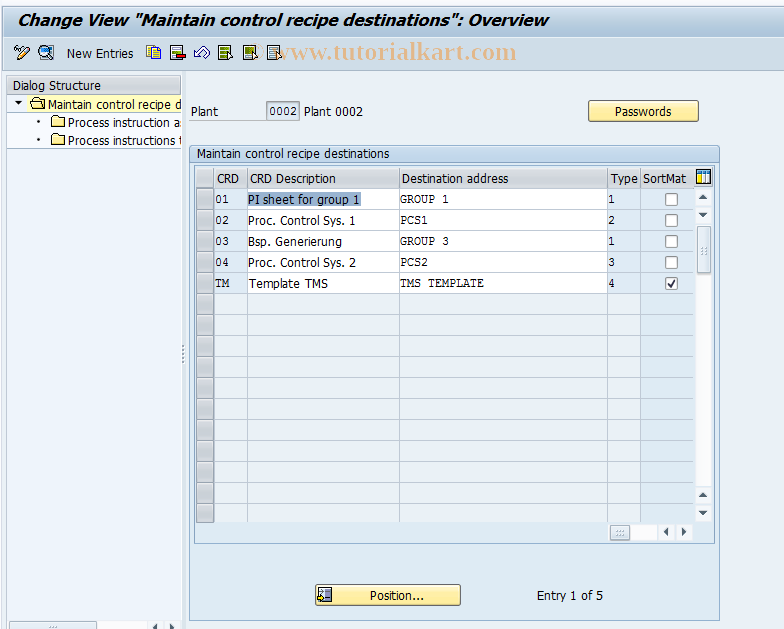
Task: Click vertical scrollbar thumb of table
Action: (704, 250)
